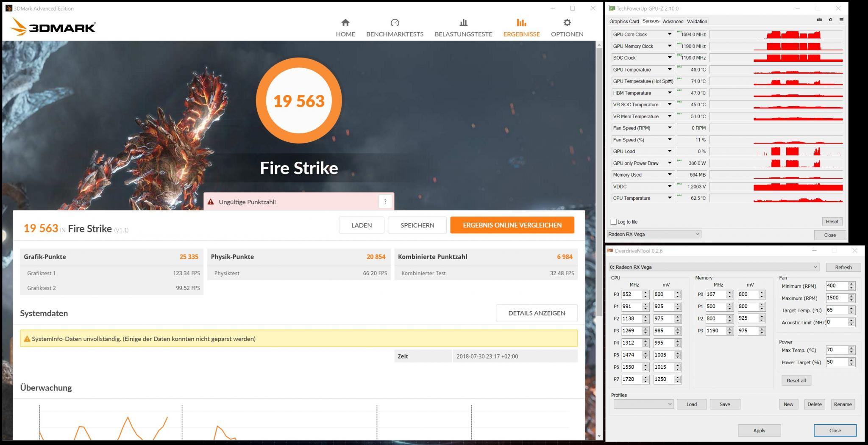This screenshot has width=868, height=445.
Task: Open GPU Memory Clock sensor dropdown
Action: [x=670, y=46]
